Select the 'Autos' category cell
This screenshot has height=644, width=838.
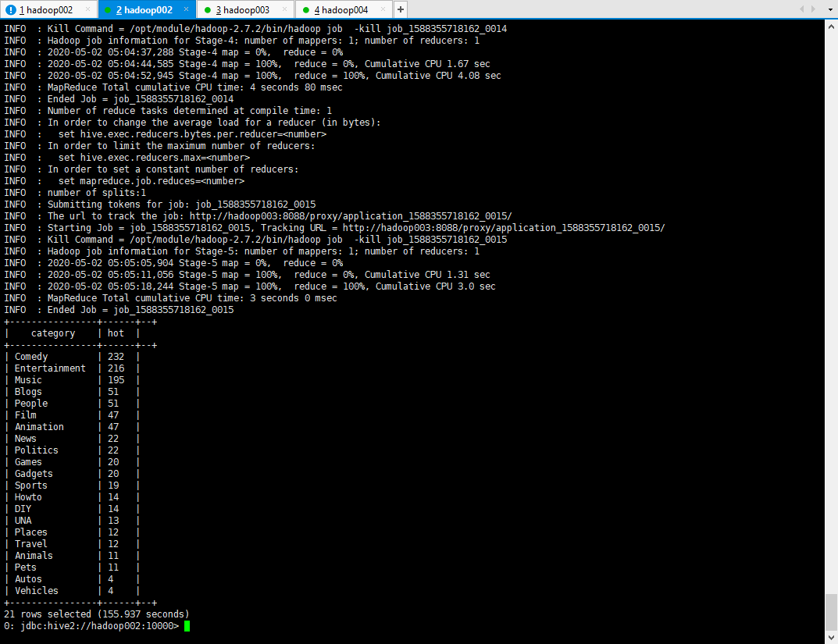[x=28, y=580]
